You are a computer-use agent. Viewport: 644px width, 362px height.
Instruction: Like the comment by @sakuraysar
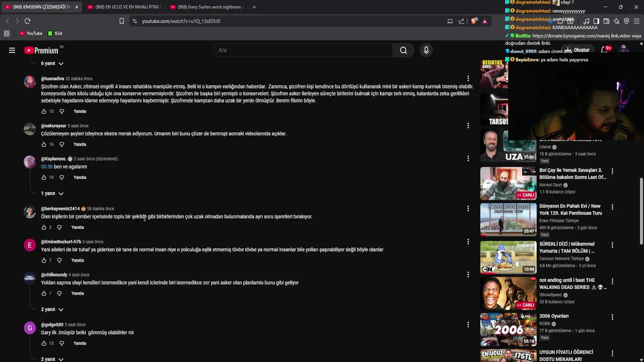click(44, 144)
